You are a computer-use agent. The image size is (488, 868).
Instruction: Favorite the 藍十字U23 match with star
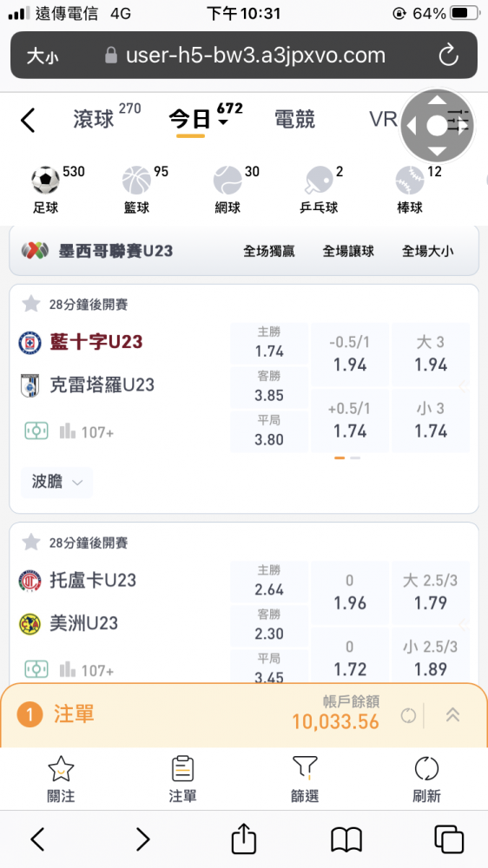click(x=31, y=304)
